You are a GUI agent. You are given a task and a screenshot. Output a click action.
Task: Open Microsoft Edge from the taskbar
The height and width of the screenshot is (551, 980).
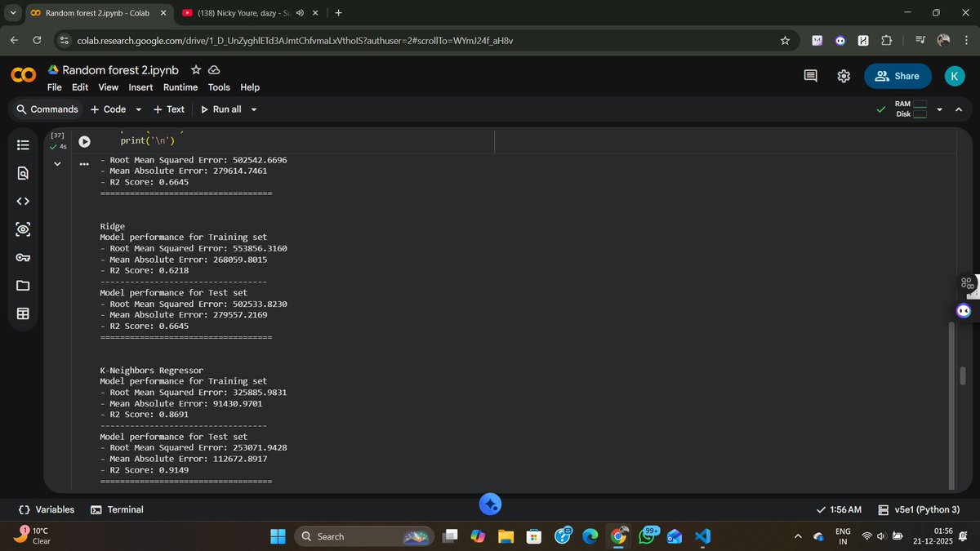coord(590,536)
